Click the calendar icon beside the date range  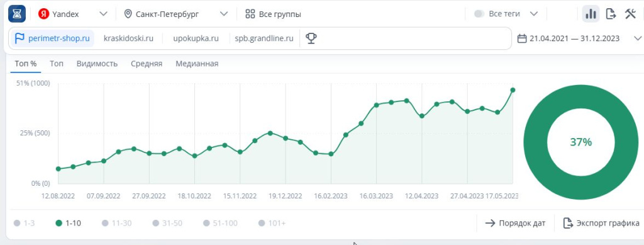pos(522,38)
